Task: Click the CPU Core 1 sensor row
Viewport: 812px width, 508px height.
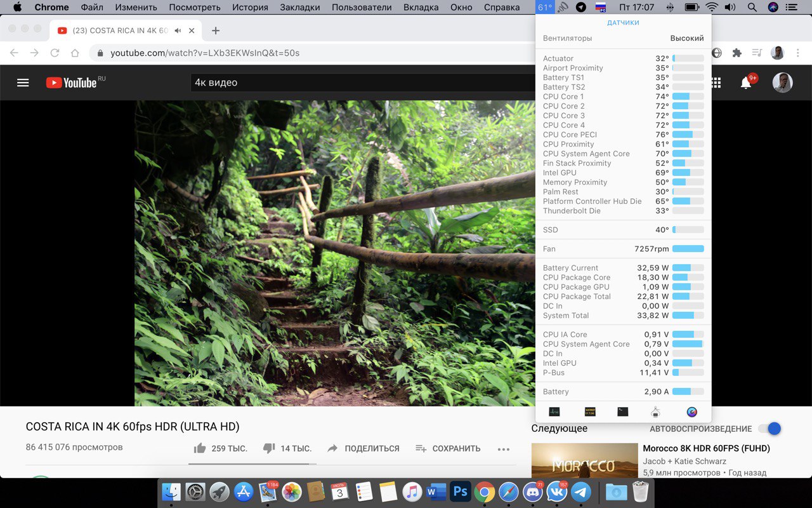Action: click(x=623, y=97)
